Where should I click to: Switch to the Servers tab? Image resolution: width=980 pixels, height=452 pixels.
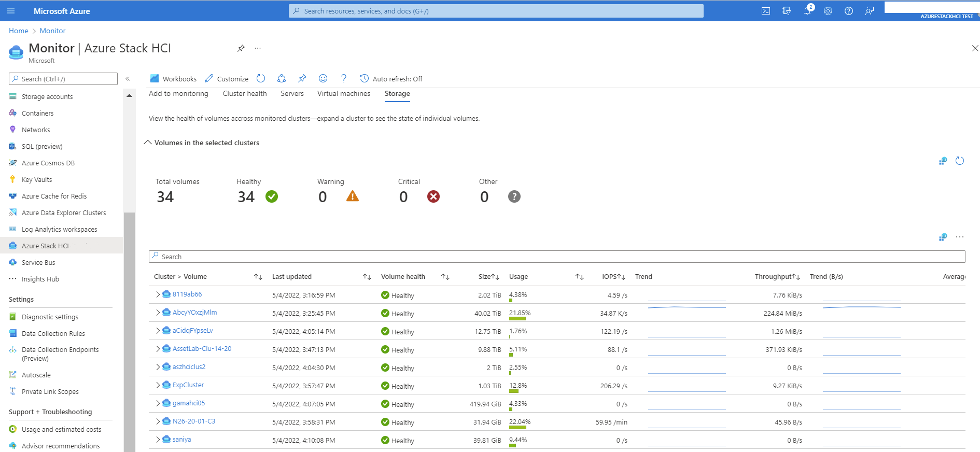[x=292, y=93]
